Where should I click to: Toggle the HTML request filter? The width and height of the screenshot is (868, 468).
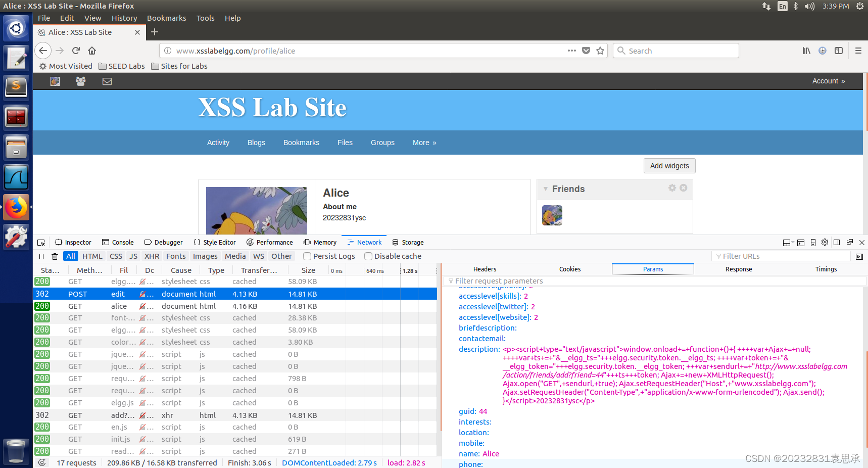(92, 256)
